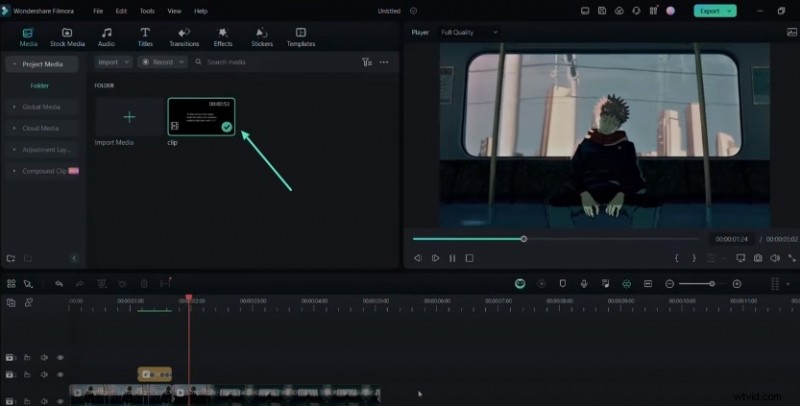This screenshot has height=406, width=800.
Task: Zoom out the timeline with minus button
Action: 669,284
